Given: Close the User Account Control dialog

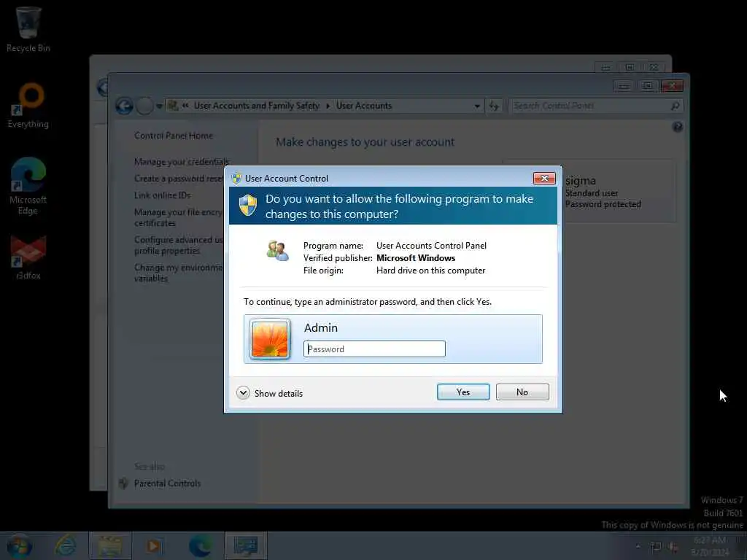Looking at the screenshot, I should [544, 178].
